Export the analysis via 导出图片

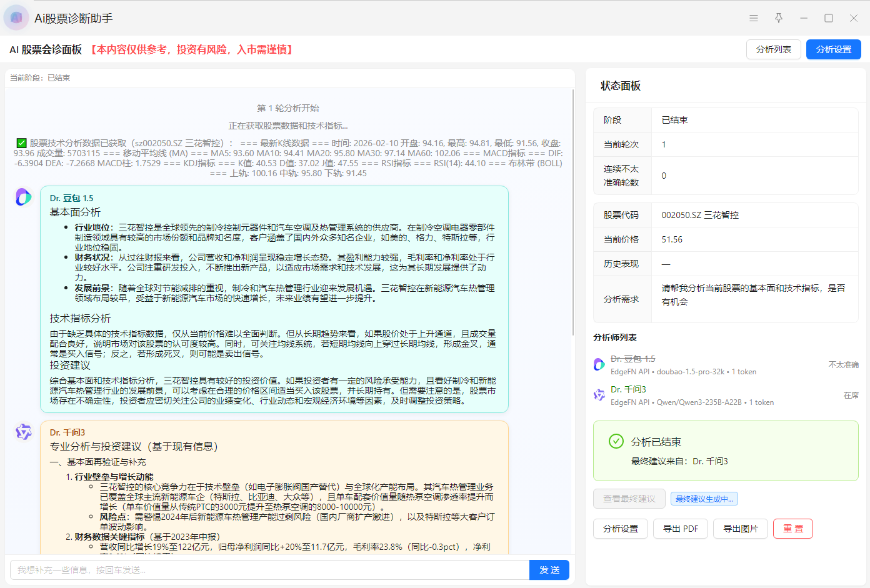[740, 529]
